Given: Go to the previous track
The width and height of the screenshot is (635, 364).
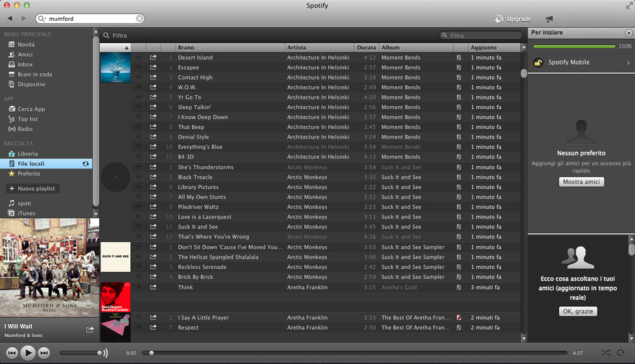Looking at the screenshot, I should [x=12, y=353].
